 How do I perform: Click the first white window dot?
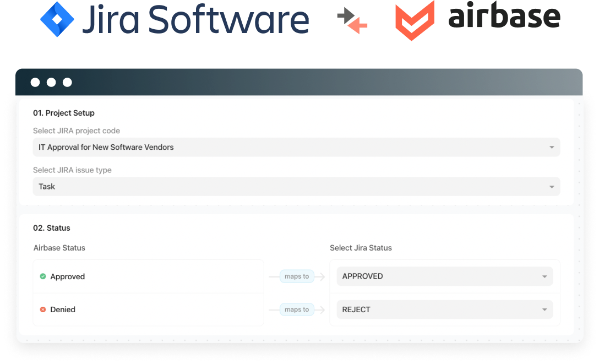click(x=35, y=82)
